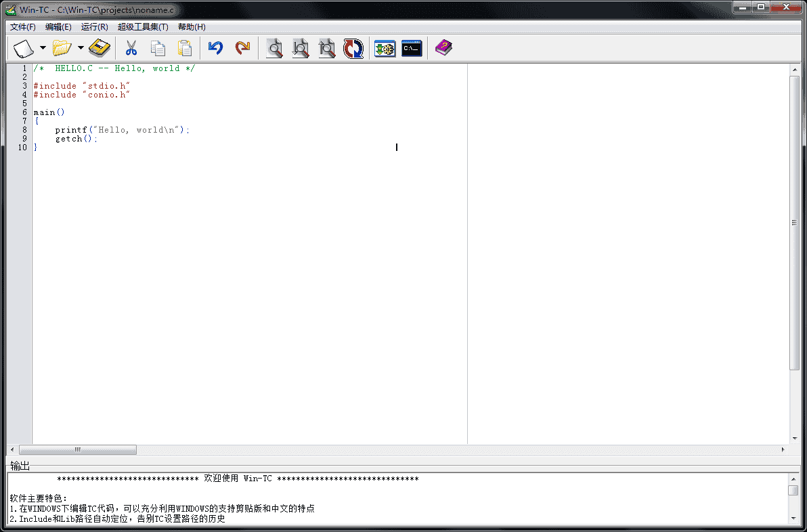807x532 pixels.
Task: Undo the last edit with blue arrow
Action: point(215,48)
